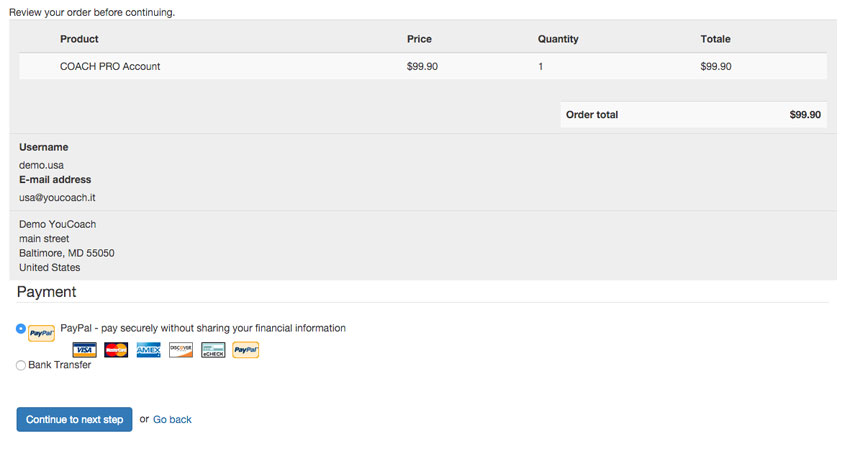
Task: Click the MasterCard icon
Action: 116,350
